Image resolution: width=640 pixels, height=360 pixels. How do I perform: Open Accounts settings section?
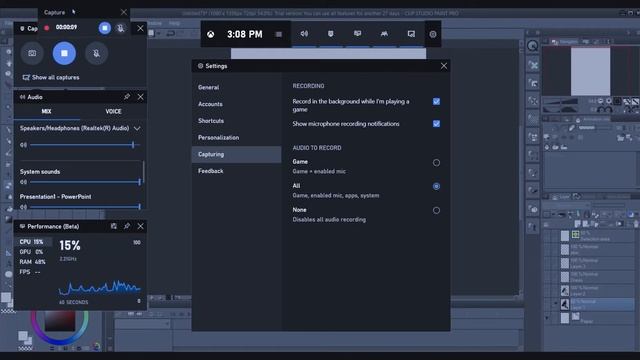tap(236, 104)
